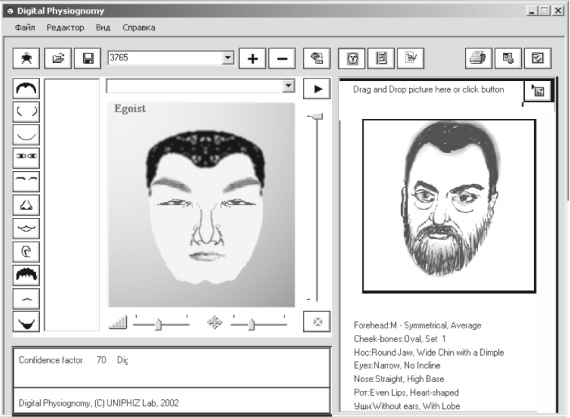570x418 pixels.
Task: Select the mouth and lips tool
Action: click(26, 228)
